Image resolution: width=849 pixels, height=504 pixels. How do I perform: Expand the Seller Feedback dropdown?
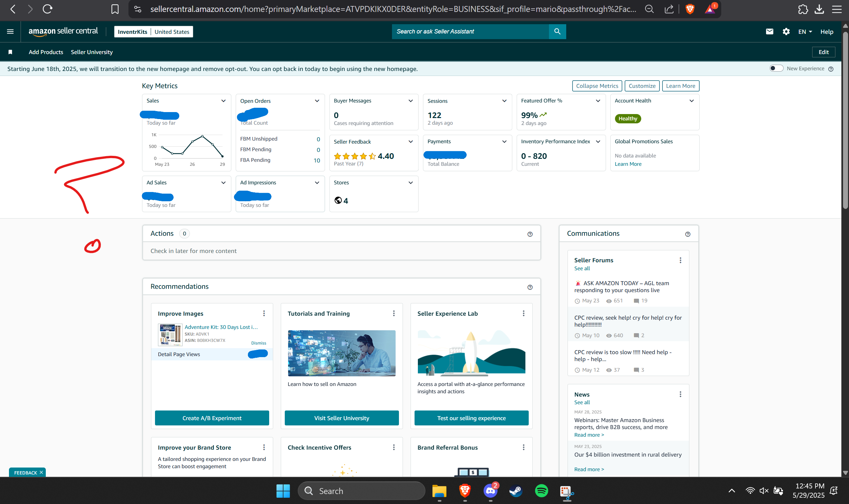(x=411, y=142)
